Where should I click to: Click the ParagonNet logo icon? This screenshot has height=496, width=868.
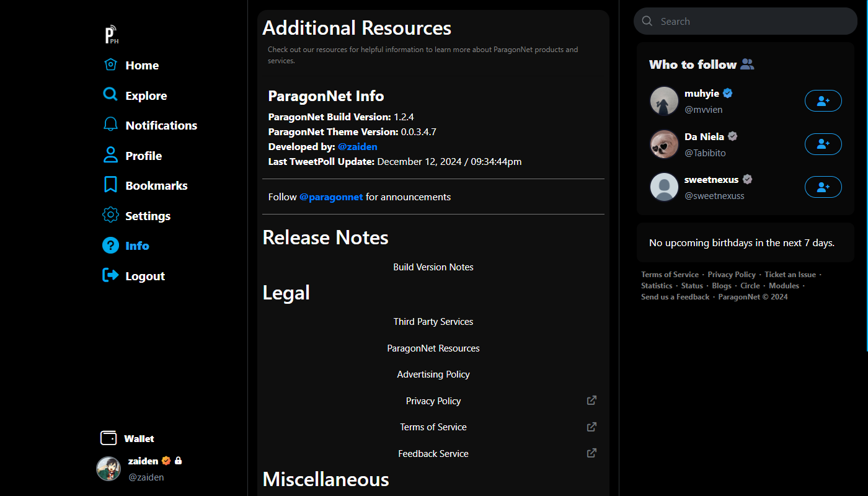(x=111, y=35)
